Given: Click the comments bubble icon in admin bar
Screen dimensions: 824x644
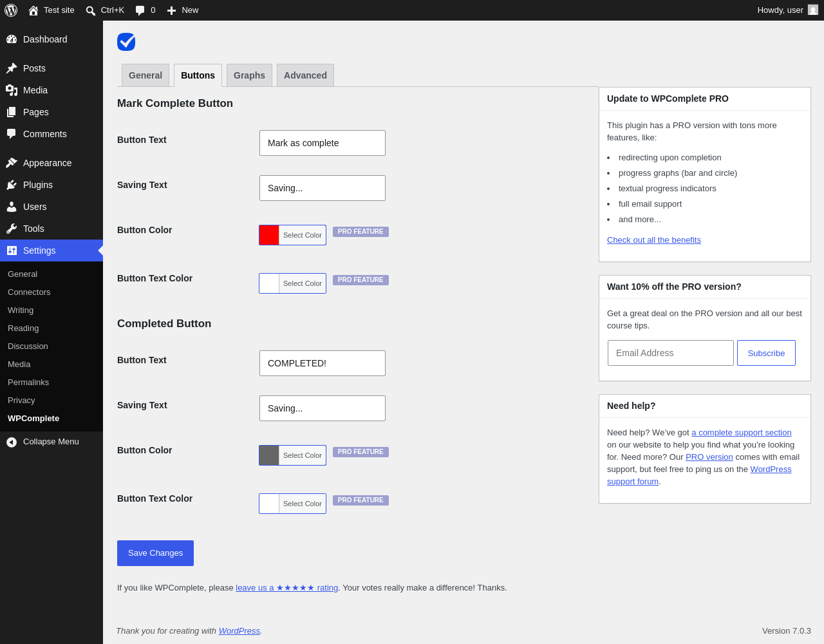Looking at the screenshot, I should [140, 10].
